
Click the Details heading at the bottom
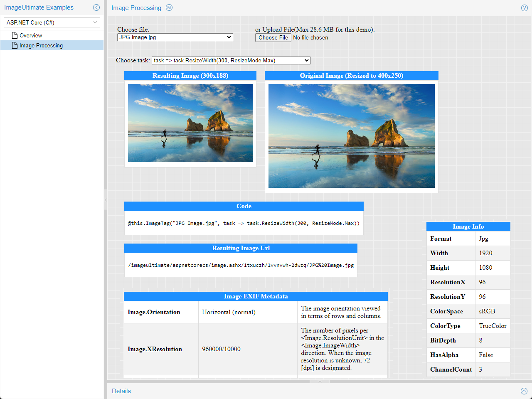[121, 391]
